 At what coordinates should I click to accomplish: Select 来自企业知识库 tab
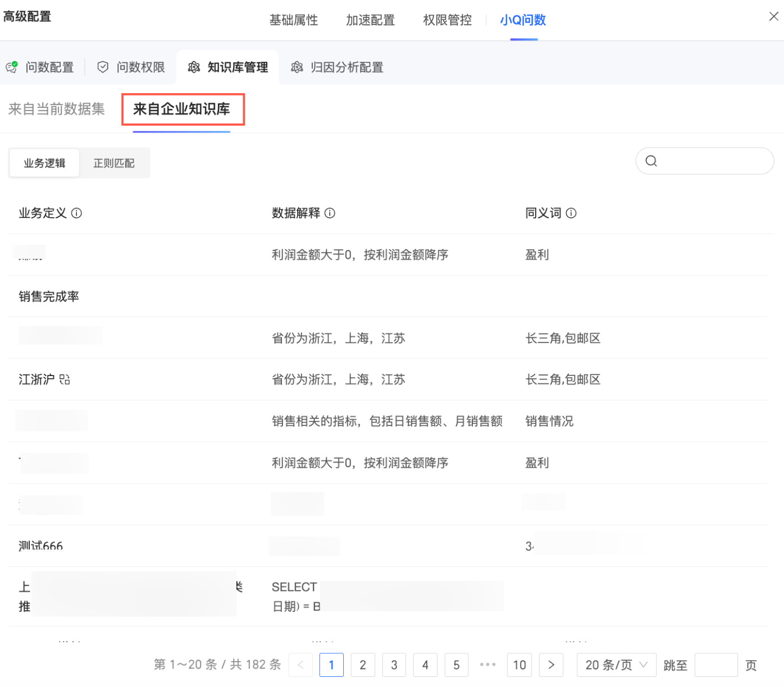coord(181,109)
